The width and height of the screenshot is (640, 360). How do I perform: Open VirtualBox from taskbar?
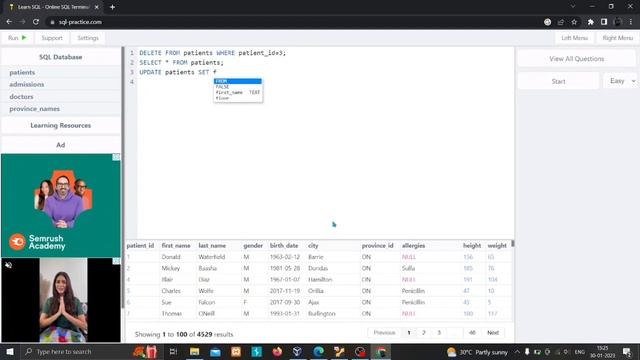pyautogui.click(x=298, y=351)
